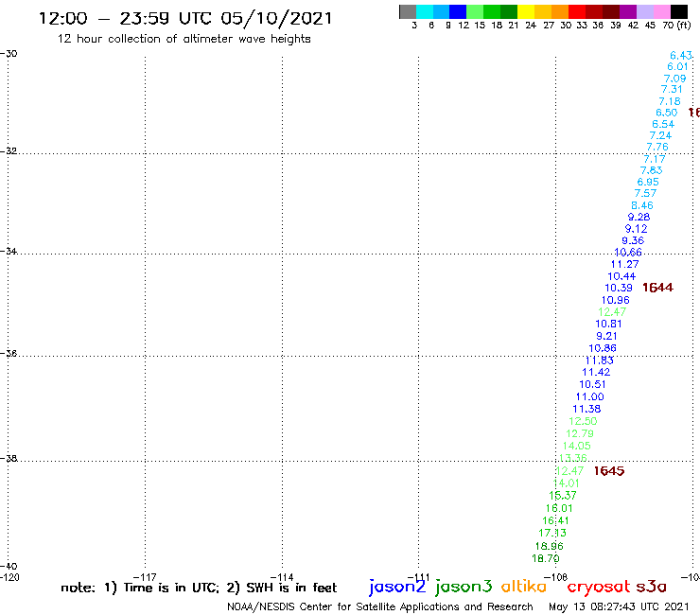Click the 7.31 wave height value
The width and height of the screenshot is (700, 615).
click(672, 89)
